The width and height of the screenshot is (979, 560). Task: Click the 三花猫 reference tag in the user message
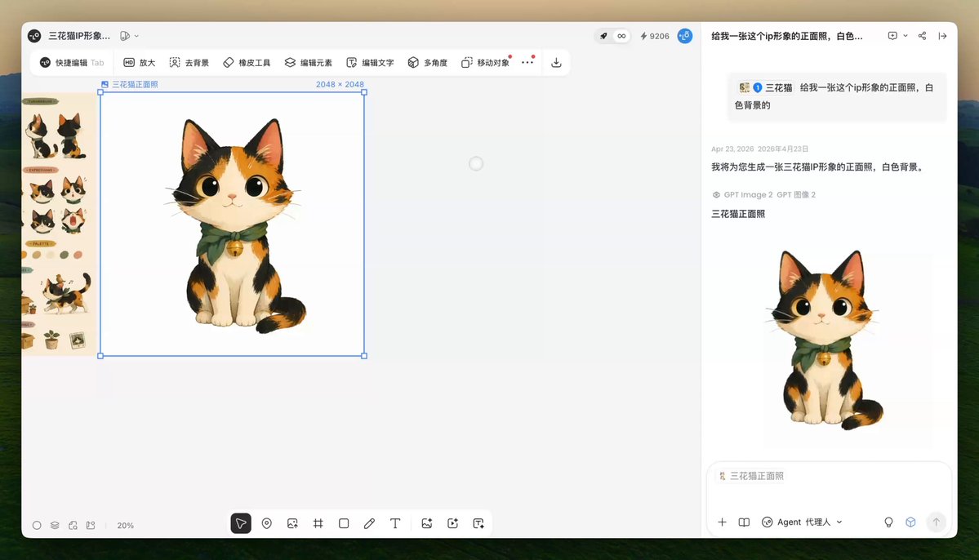click(765, 88)
